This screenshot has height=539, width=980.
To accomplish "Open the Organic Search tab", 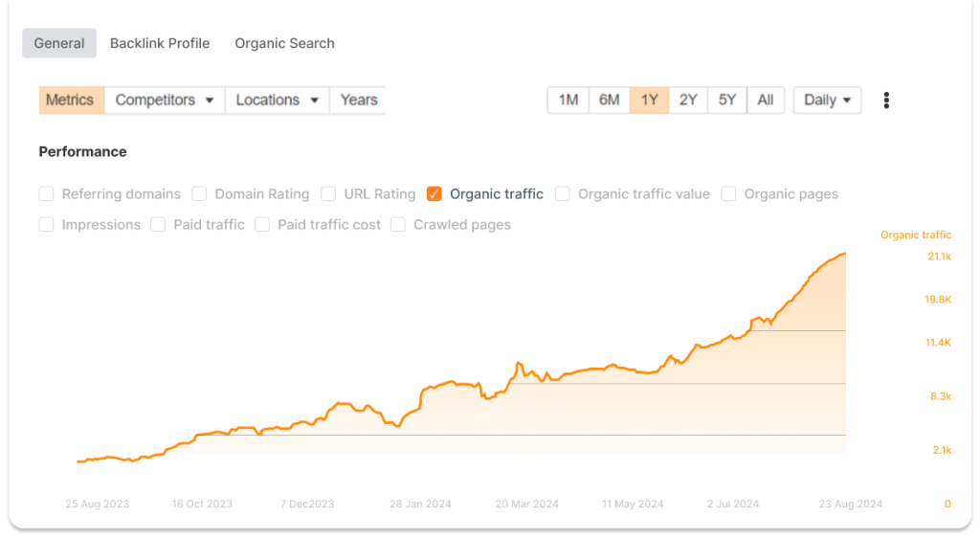I will [x=284, y=43].
